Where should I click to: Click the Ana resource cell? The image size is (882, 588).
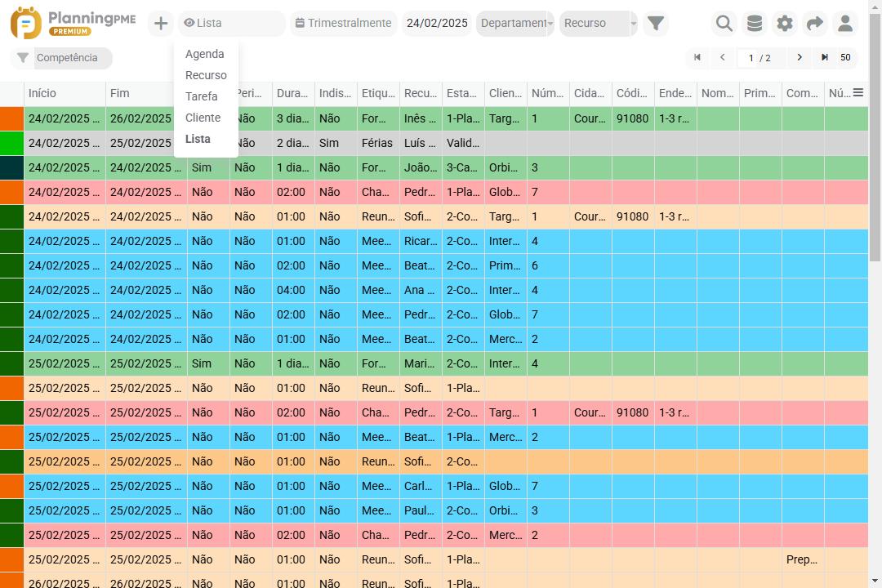(x=421, y=291)
